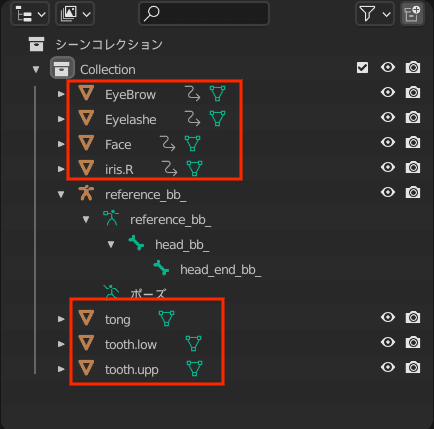
Task: Select the head_bb_ bone icon
Action: click(136, 243)
